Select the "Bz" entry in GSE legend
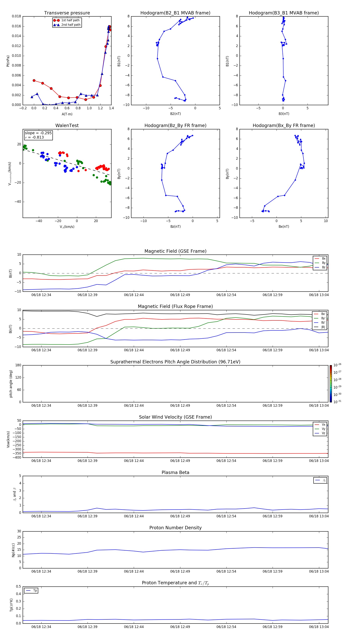The width and height of the screenshot is (351, 644). tap(320, 267)
